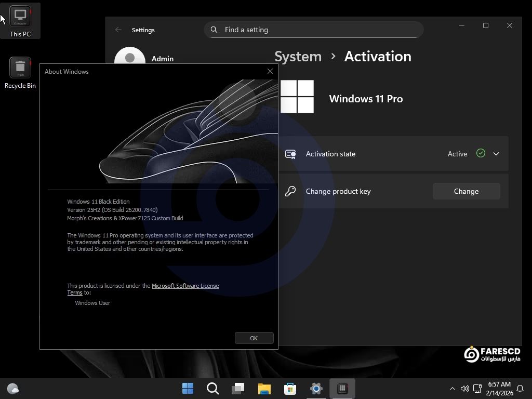
Task: Click the network tray icon
Action: [x=477, y=389]
